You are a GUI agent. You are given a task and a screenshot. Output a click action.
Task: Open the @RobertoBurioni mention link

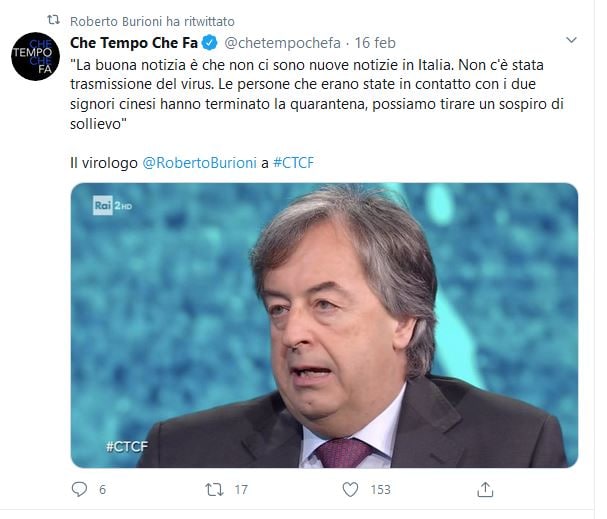(199, 163)
